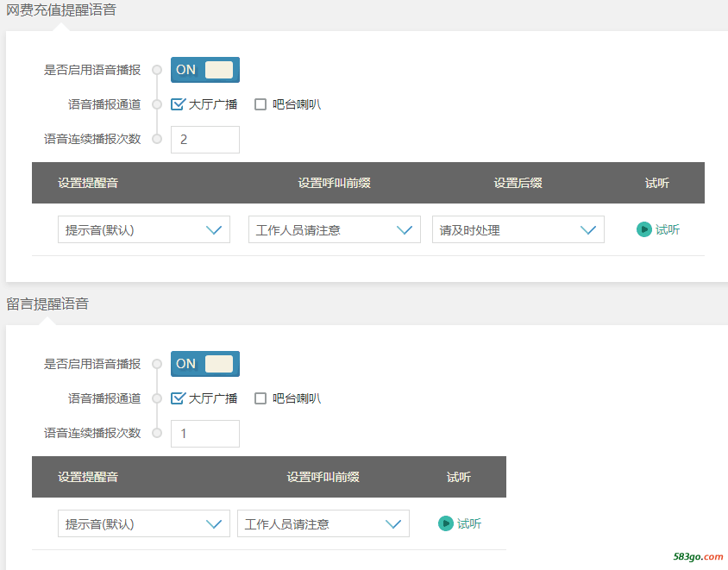Click the 设置提醒音 header in recharge table

88,183
